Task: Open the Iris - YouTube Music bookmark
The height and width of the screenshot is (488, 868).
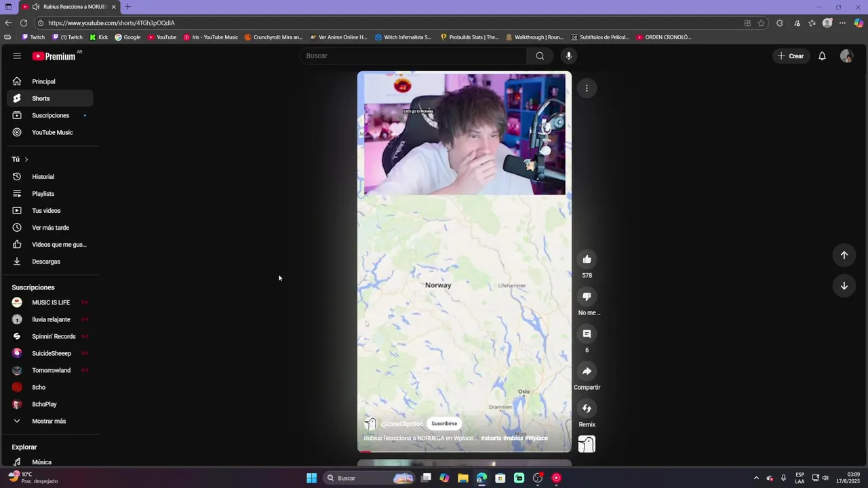Action: coord(211,37)
